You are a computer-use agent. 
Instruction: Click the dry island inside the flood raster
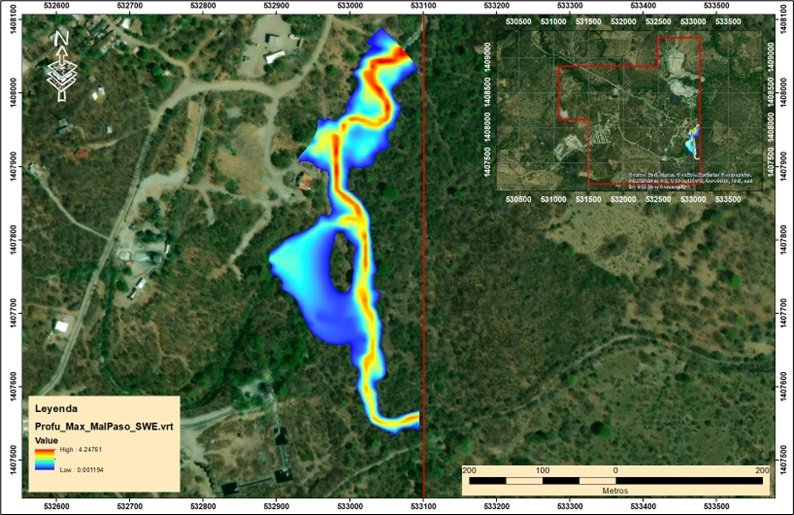pyautogui.click(x=343, y=260)
